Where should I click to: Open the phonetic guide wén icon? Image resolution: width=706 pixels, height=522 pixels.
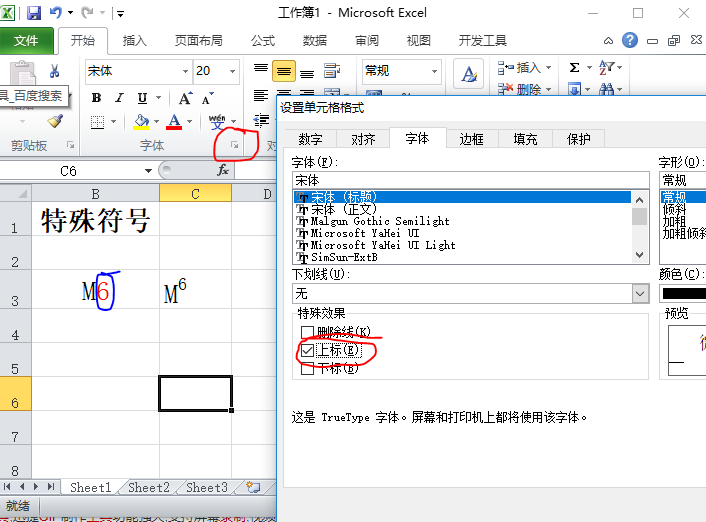pos(217,122)
